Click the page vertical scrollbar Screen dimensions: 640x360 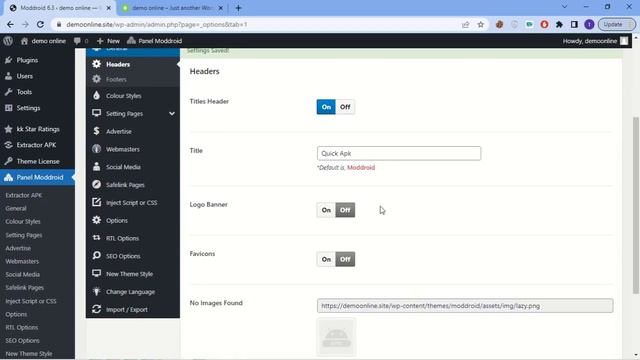[x=636, y=205]
